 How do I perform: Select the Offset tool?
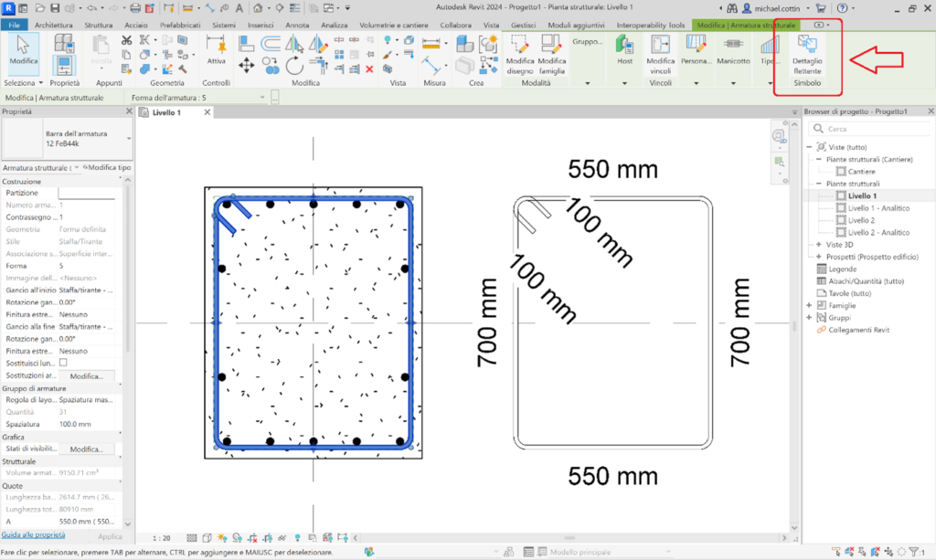click(270, 43)
